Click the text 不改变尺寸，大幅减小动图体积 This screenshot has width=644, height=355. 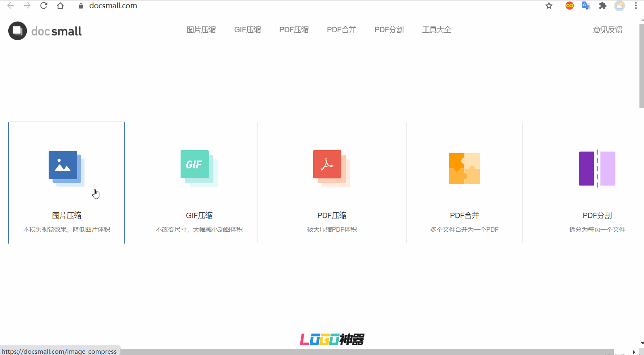pos(199,230)
